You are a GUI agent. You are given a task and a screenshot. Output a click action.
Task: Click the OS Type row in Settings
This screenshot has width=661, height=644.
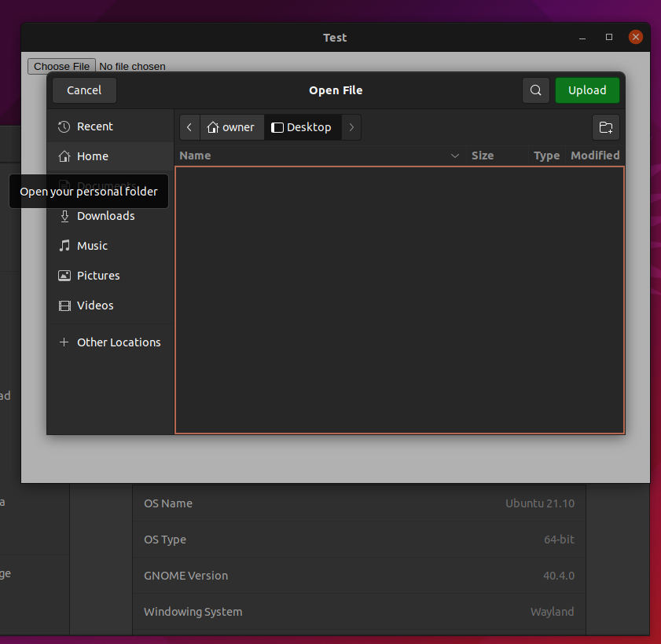point(358,540)
